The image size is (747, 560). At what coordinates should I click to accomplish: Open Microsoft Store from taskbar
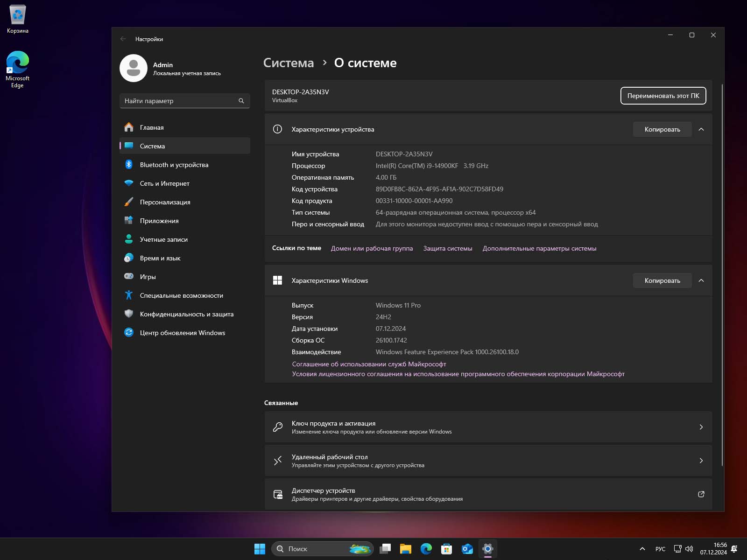pyautogui.click(x=447, y=549)
